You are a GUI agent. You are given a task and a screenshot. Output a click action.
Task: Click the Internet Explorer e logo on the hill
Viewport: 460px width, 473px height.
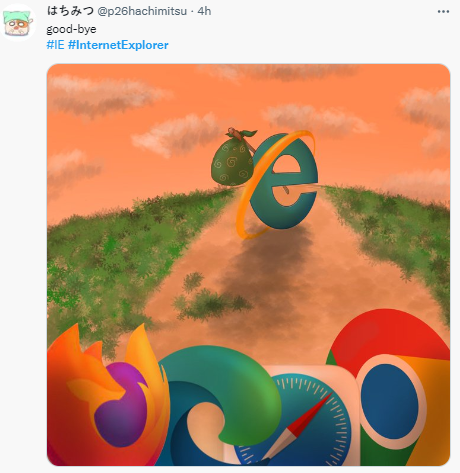click(x=284, y=182)
